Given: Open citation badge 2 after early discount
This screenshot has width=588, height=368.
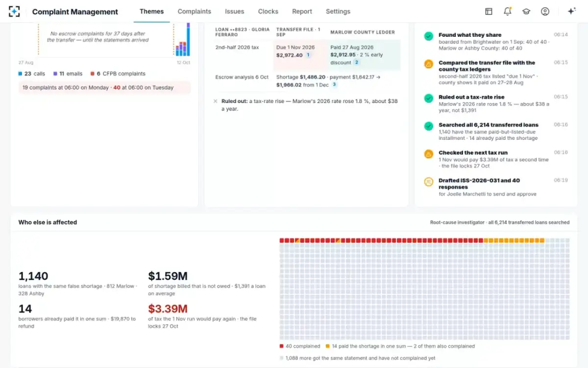Looking at the screenshot, I should [x=356, y=62].
